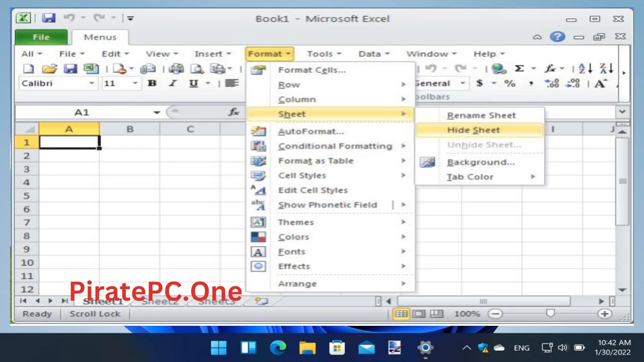Screen dimensions: 644x362
Task: Select Hide Sheet in the submenu
Action: pyautogui.click(x=480, y=130)
